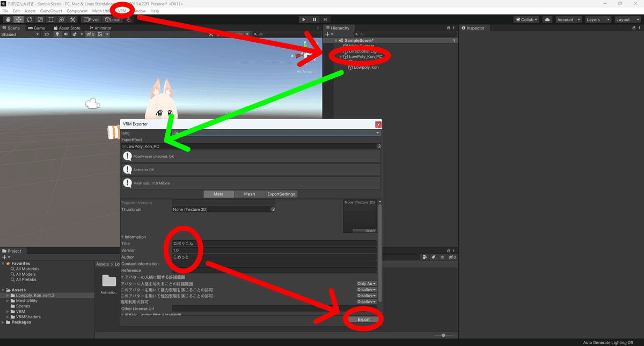Image resolution: width=644 pixels, height=346 pixels.
Task: Open the lang dropdown in VRM Exporter
Action: pyautogui.click(x=276, y=132)
